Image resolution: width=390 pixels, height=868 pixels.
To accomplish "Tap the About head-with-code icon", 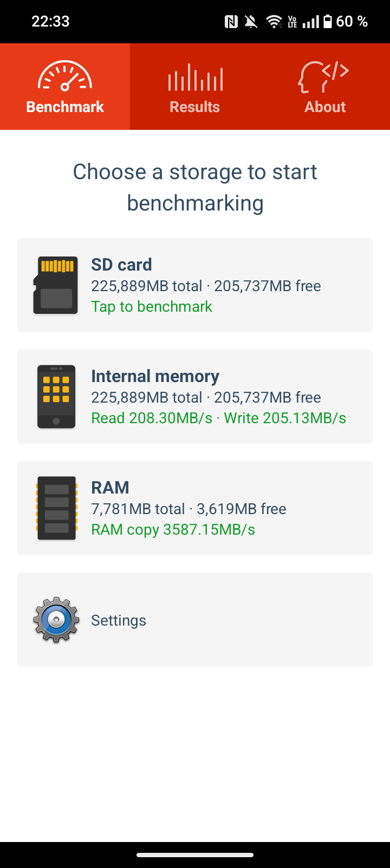I will pyautogui.click(x=323, y=77).
